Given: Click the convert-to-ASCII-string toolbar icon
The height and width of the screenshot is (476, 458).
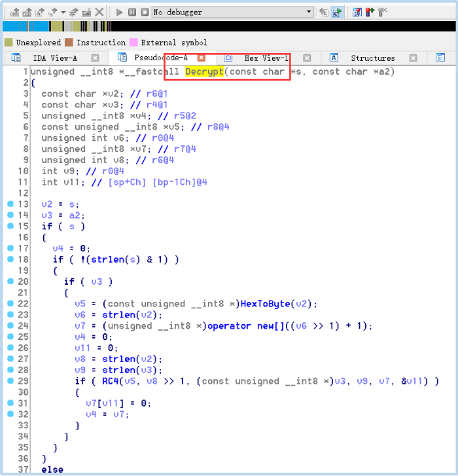Looking at the screenshot, I should click(40, 12).
